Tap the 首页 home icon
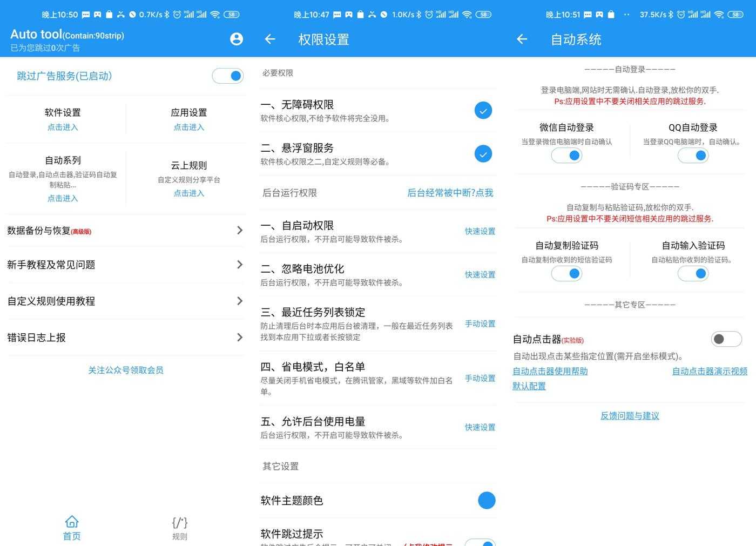This screenshot has height=546, width=756. click(x=72, y=522)
